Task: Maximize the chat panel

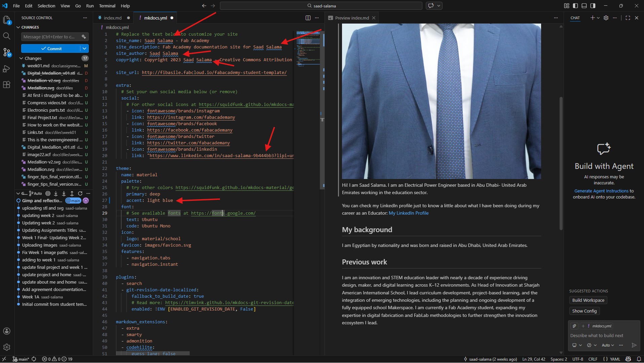Action: tap(628, 18)
